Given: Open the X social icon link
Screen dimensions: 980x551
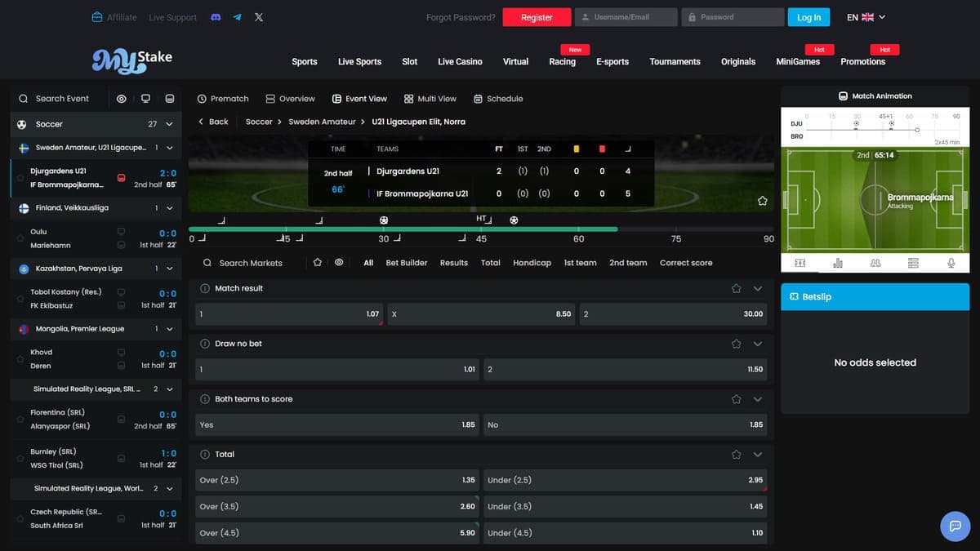Looking at the screenshot, I should point(259,17).
